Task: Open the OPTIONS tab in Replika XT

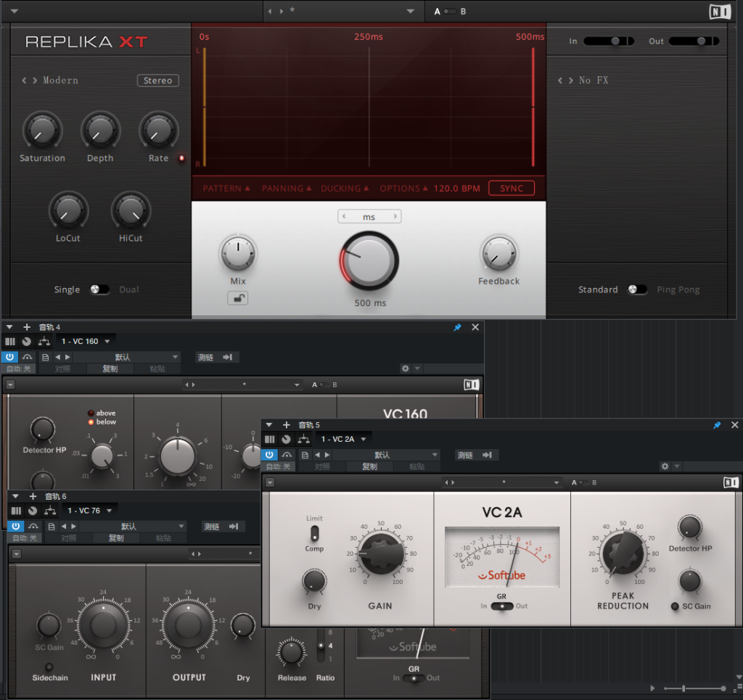Action: coord(403,189)
